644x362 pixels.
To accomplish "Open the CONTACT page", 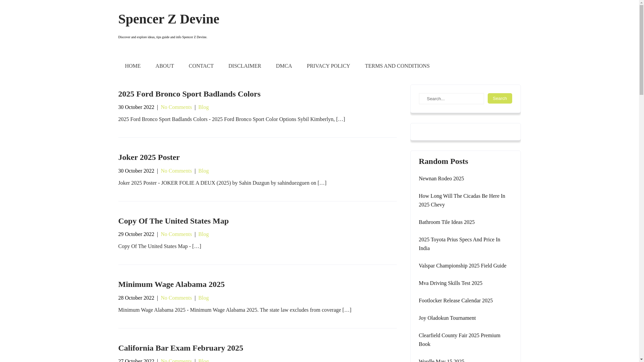I will tap(201, 66).
